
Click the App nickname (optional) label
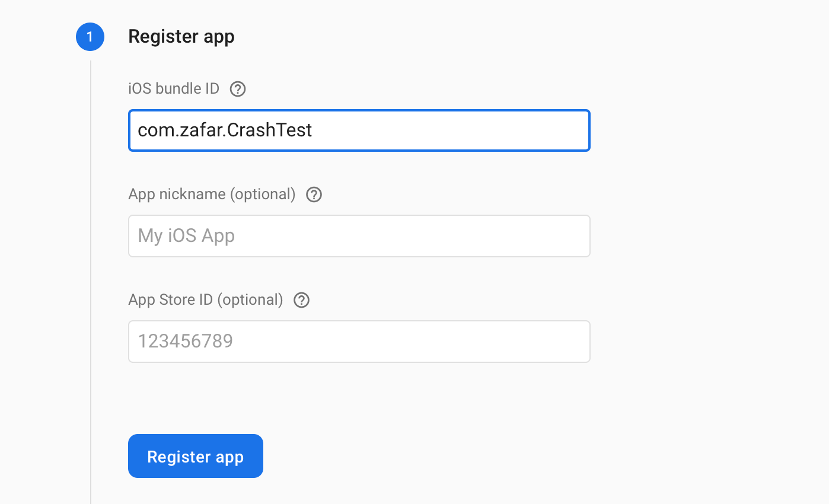[211, 194]
